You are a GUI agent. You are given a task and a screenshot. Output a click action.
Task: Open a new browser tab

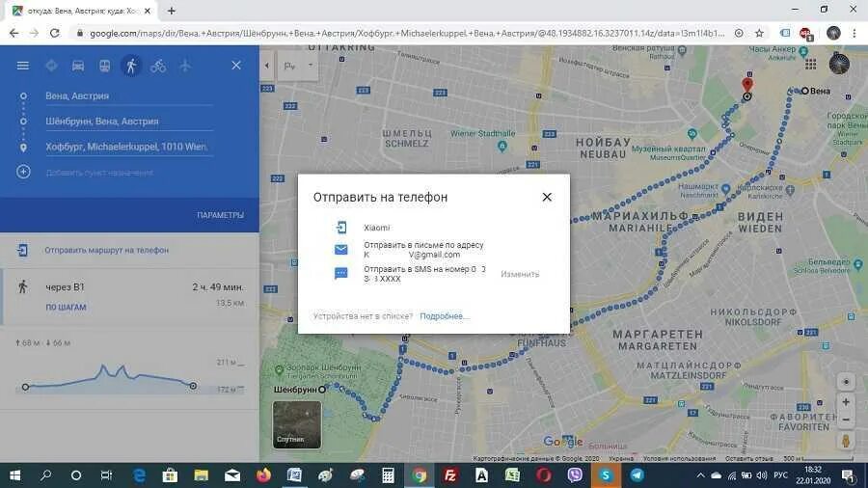pyautogui.click(x=172, y=11)
